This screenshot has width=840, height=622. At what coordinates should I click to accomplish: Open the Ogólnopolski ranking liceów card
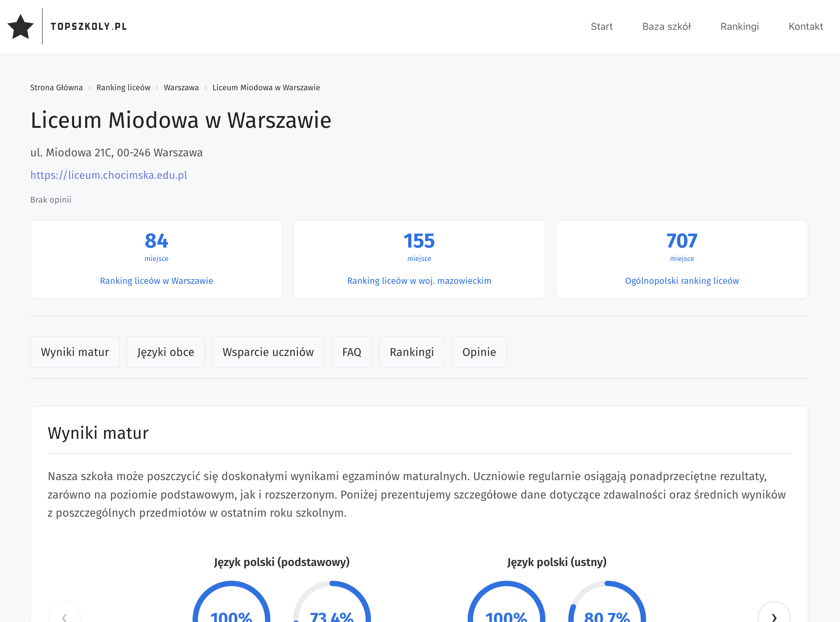[682, 259]
